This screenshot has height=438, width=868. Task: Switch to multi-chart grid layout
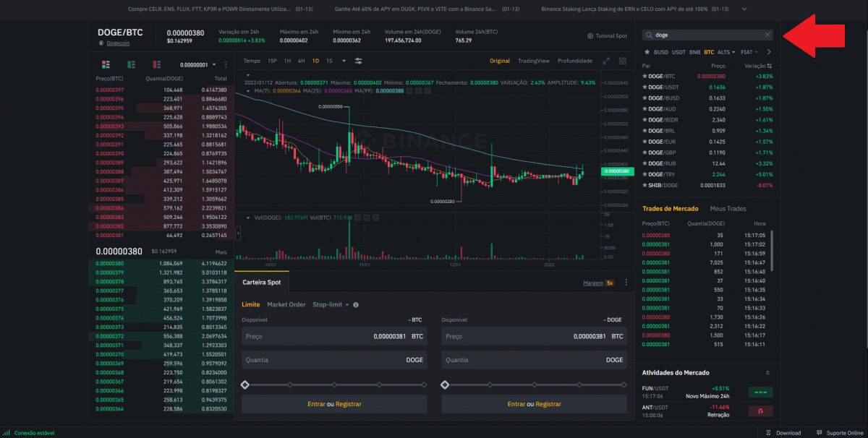click(622, 61)
